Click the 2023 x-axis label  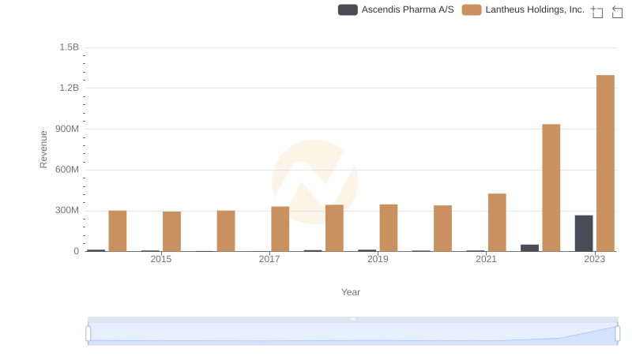point(595,259)
